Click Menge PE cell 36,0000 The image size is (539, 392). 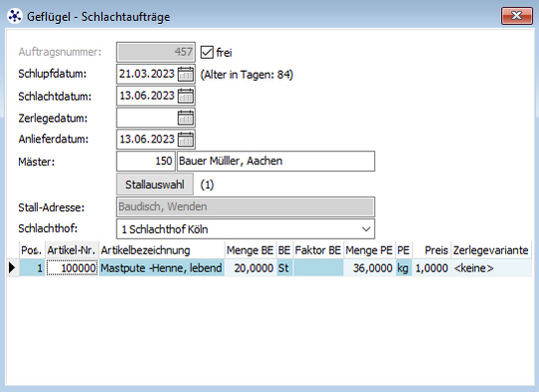pyautogui.click(x=369, y=268)
